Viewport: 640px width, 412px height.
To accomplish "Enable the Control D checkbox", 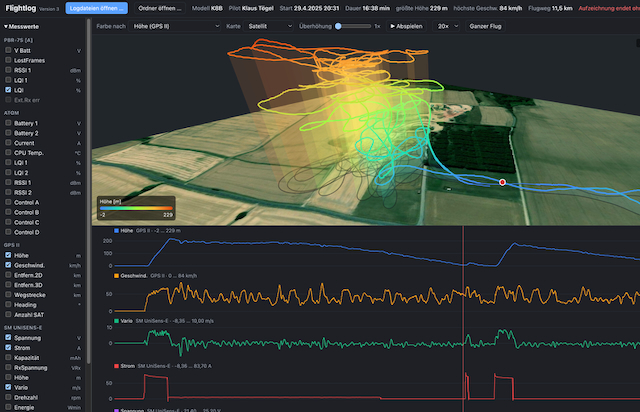I will click(x=8, y=232).
